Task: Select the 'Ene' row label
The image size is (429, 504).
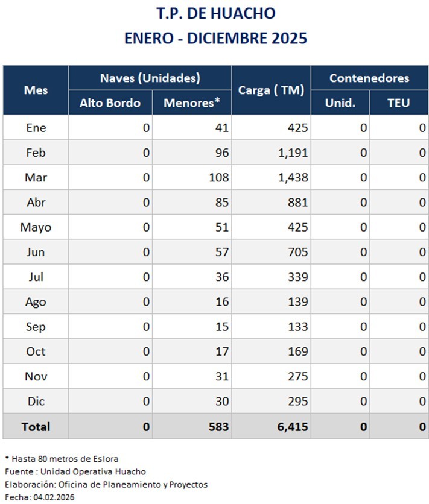Action: click(x=36, y=128)
